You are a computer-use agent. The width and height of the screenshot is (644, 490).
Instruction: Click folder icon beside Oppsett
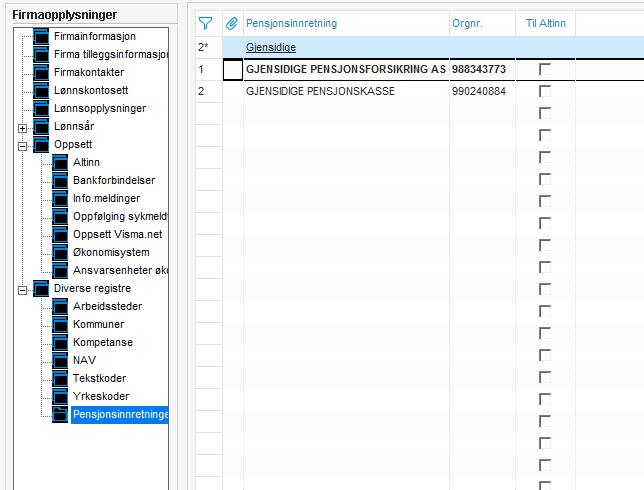[x=41, y=145]
